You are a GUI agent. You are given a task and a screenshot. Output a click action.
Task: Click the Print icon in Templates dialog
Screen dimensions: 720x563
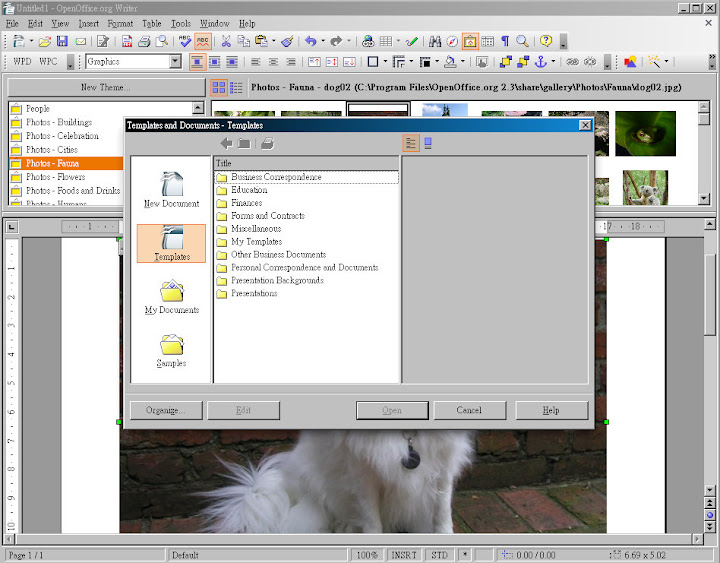pyautogui.click(x=267, y=143)
